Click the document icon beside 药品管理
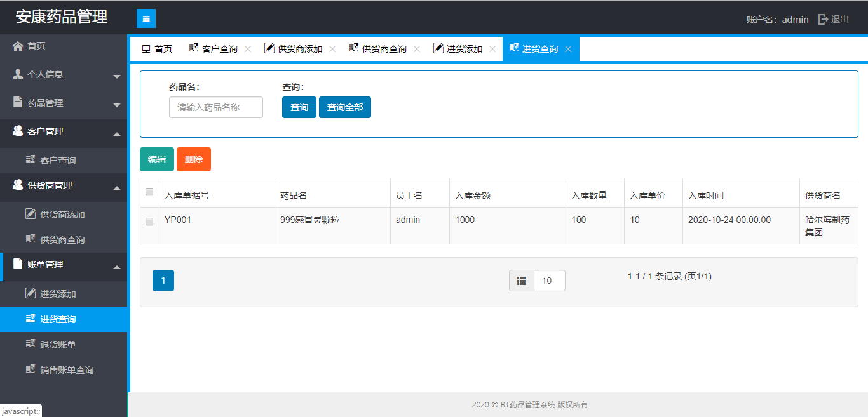 point(18,103)
